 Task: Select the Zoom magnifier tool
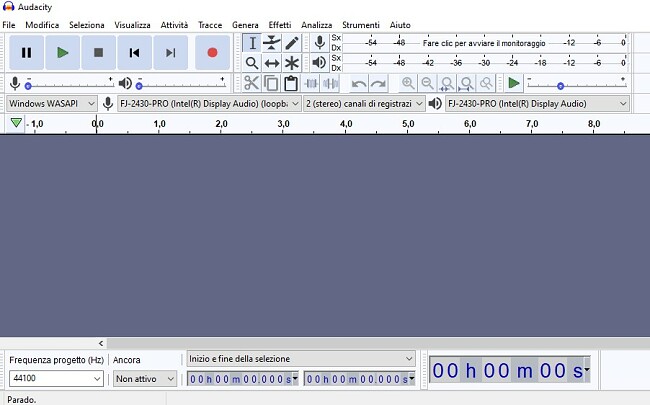coord(252,63)
